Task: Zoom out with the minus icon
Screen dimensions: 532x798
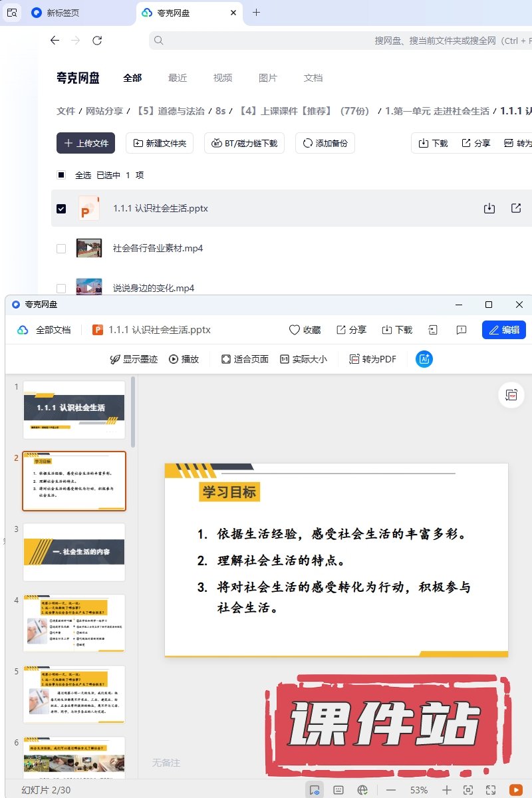Action: [391, 790]
